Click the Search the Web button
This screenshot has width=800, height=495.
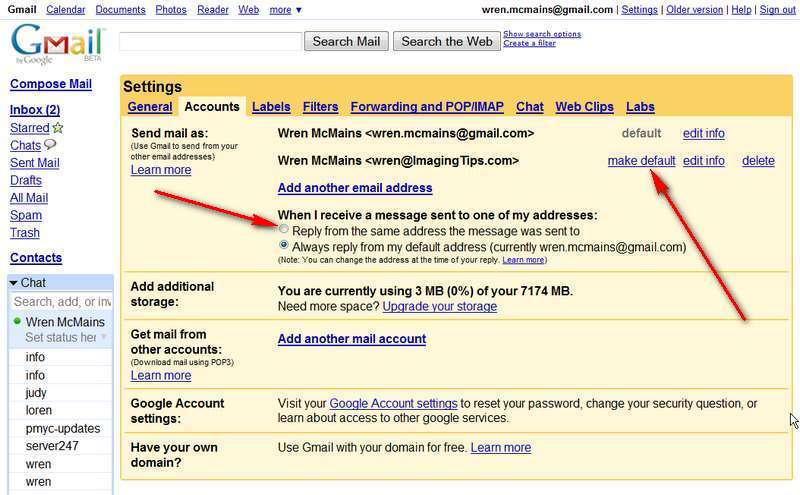(x=447, y=41)
